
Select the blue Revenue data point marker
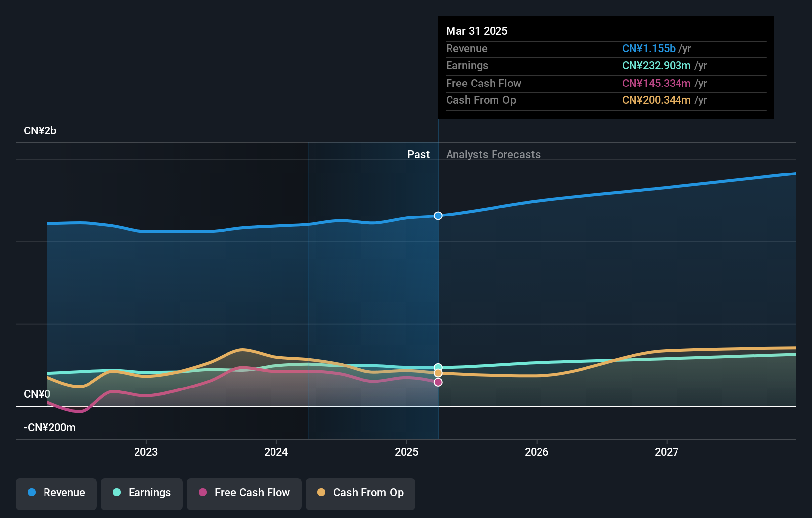[438, 216]
